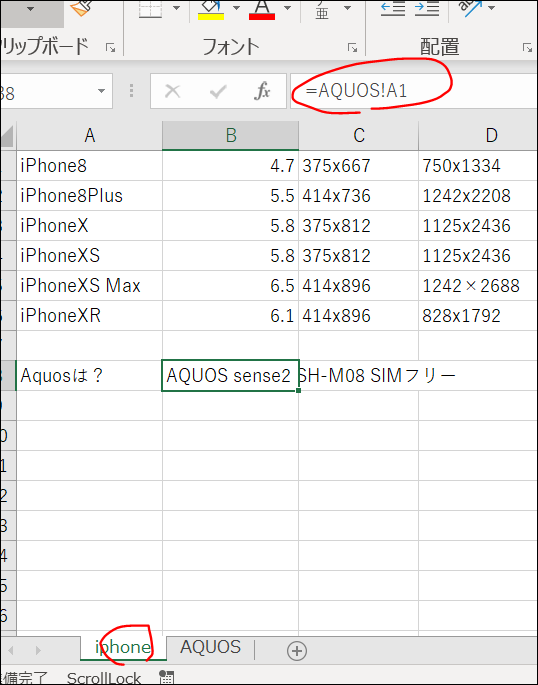Open the paste dropdown arrow
Screen dimensions: 538x685
pyautogui.click(x=30, y=9)
